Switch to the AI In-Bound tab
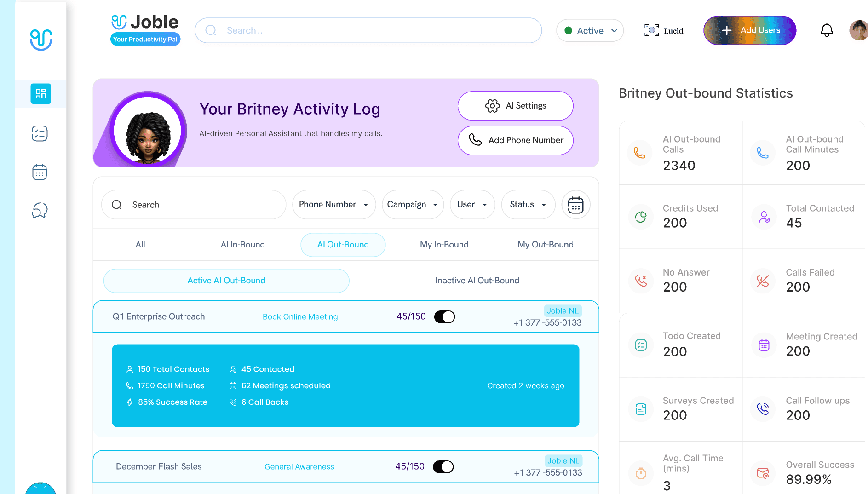Screen dimensions: 868x494 (x=242, y=245)
